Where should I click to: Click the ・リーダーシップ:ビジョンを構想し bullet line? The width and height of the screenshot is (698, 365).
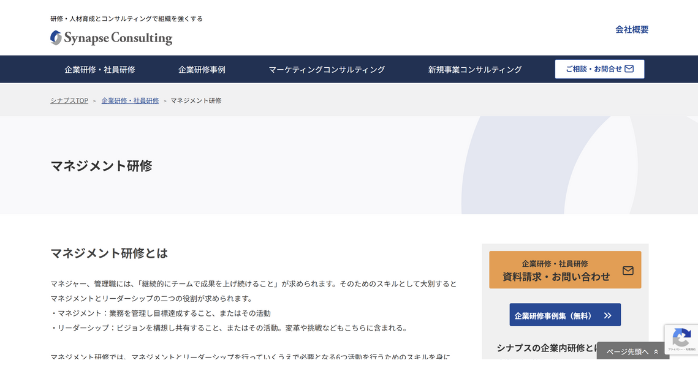pos(229,328)
